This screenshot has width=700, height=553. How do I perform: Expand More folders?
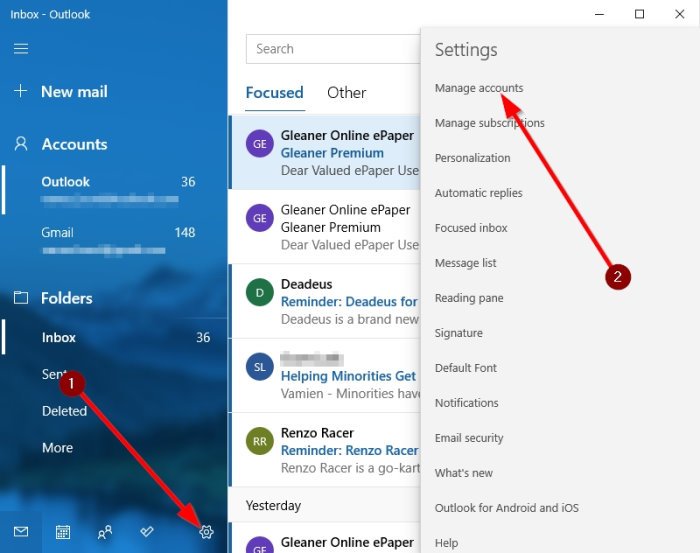pos(57,447)
